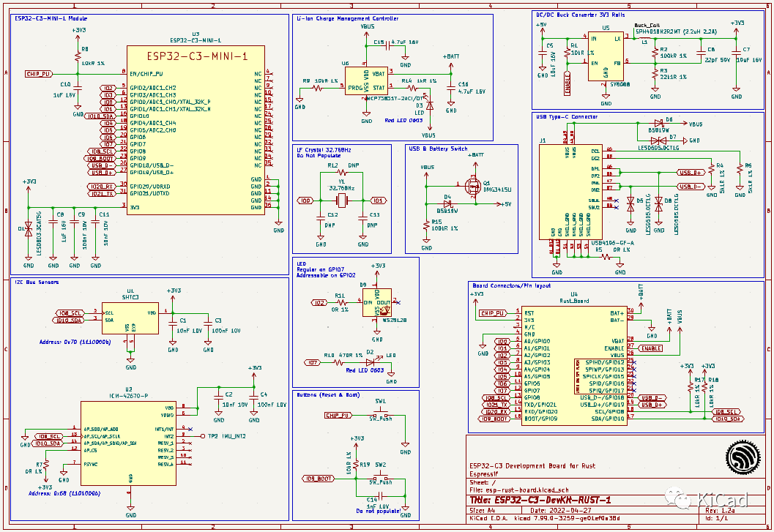Click the R8 10kR pull-up resistor
The height and width of the screenshot is (532, 774).
78,56
